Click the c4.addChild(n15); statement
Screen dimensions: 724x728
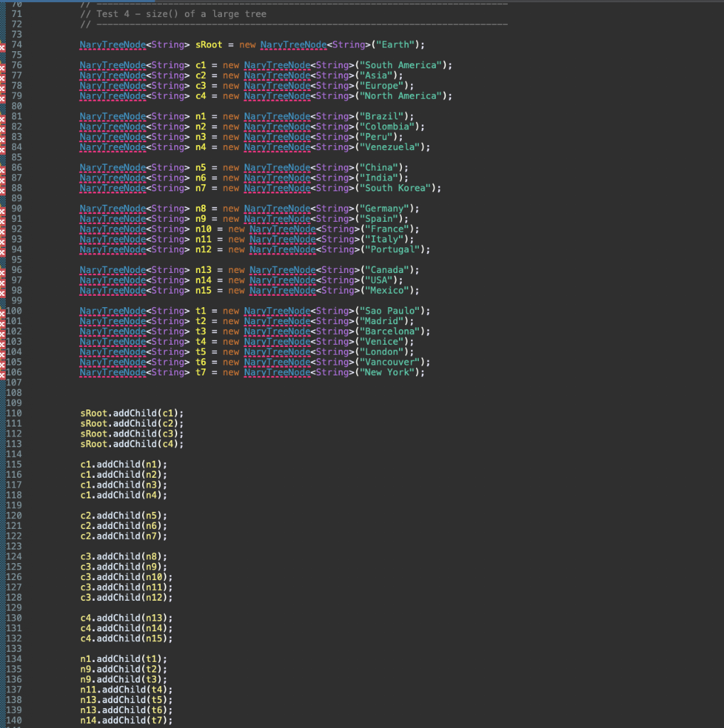point(127,638)
